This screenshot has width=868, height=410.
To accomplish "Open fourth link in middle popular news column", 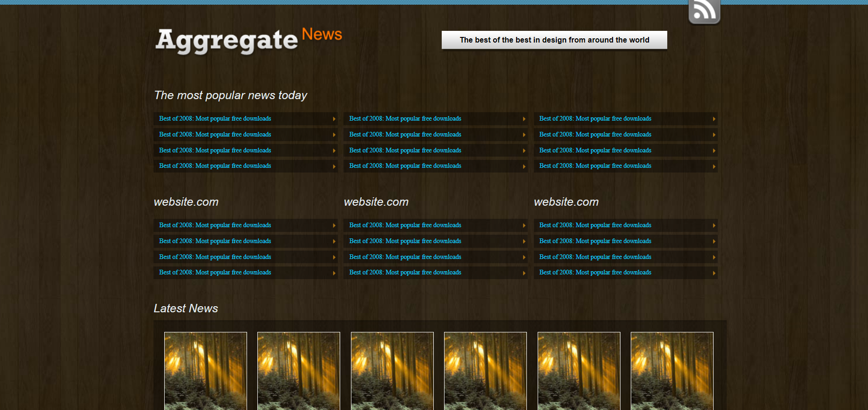I will 405,166.
